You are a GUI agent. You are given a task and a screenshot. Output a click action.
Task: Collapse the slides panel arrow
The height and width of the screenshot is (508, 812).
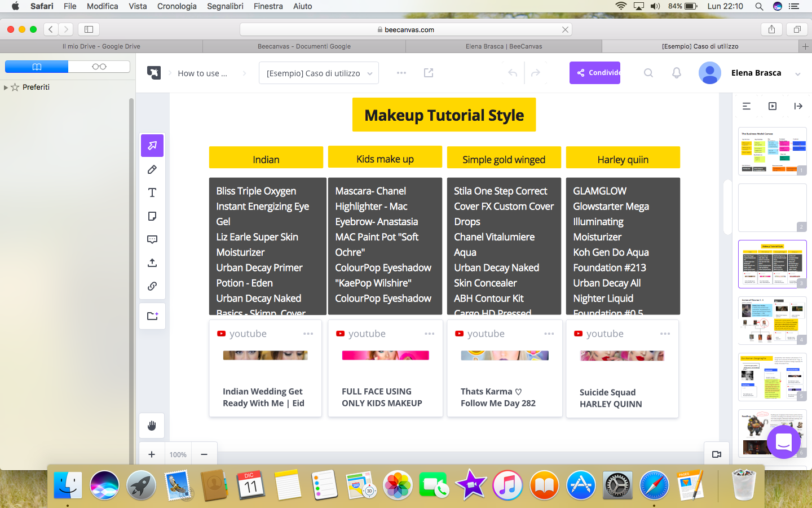click(x=798, y=106)
